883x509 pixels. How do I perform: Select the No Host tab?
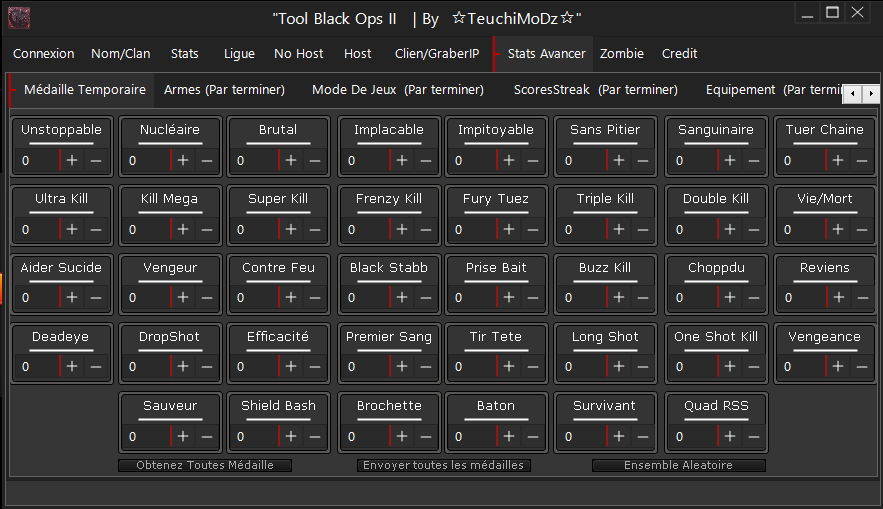298,53
